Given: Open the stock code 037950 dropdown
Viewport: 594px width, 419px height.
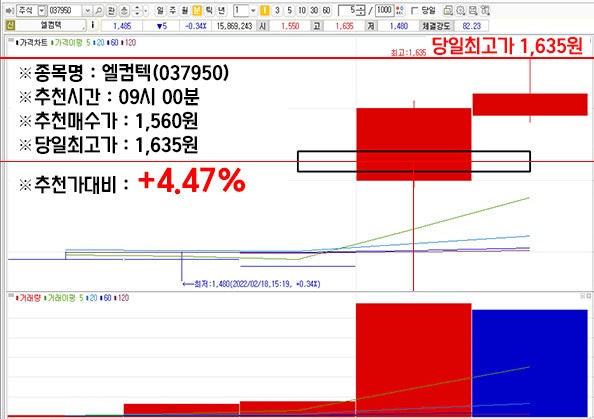Looking at the screenshot, I should point(87,11).
